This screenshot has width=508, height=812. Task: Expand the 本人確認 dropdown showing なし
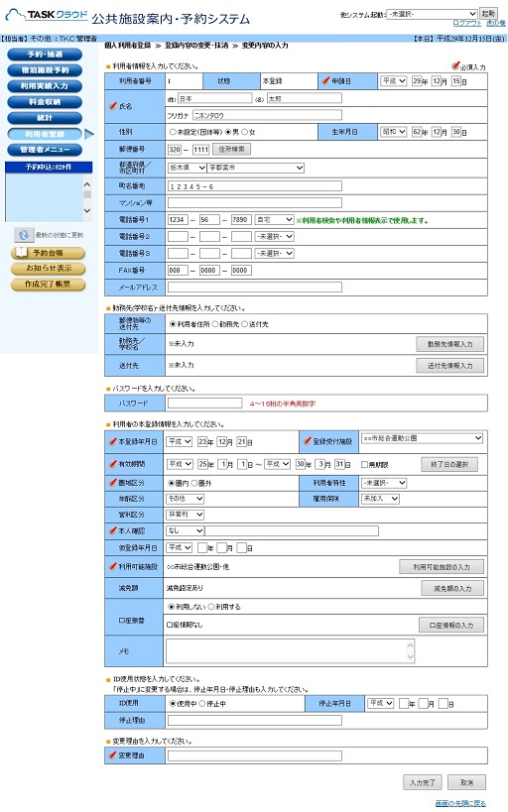pyautogui.click(x=186, y=530)
